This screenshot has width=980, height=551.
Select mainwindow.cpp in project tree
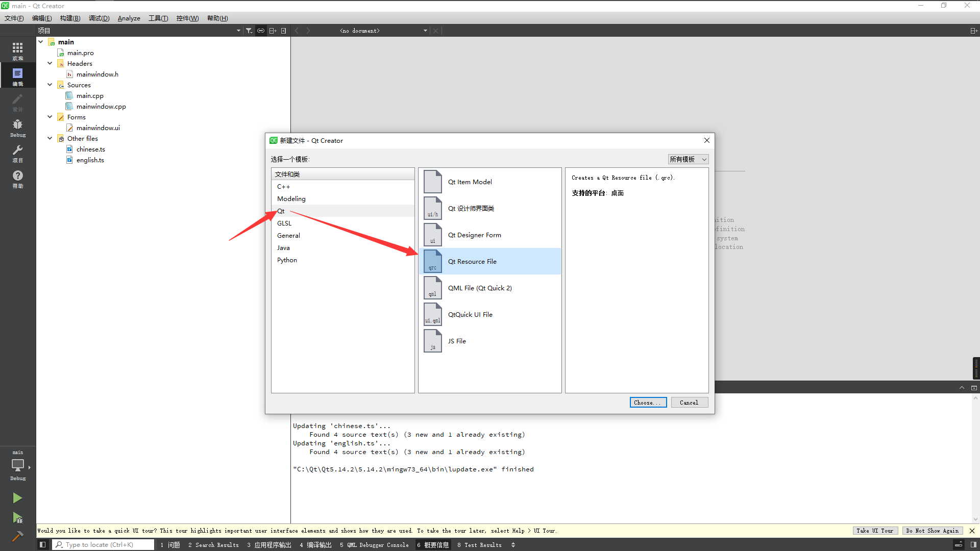coord(101,106)
